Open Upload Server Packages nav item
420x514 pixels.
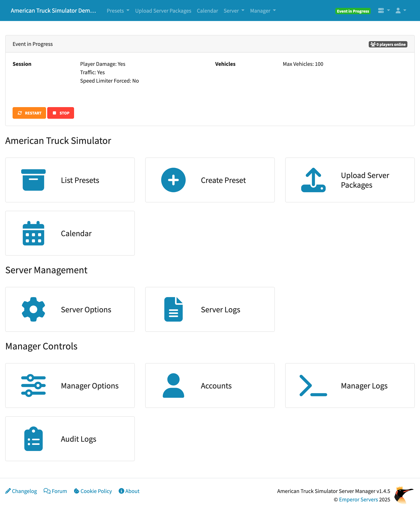point(163,11)
